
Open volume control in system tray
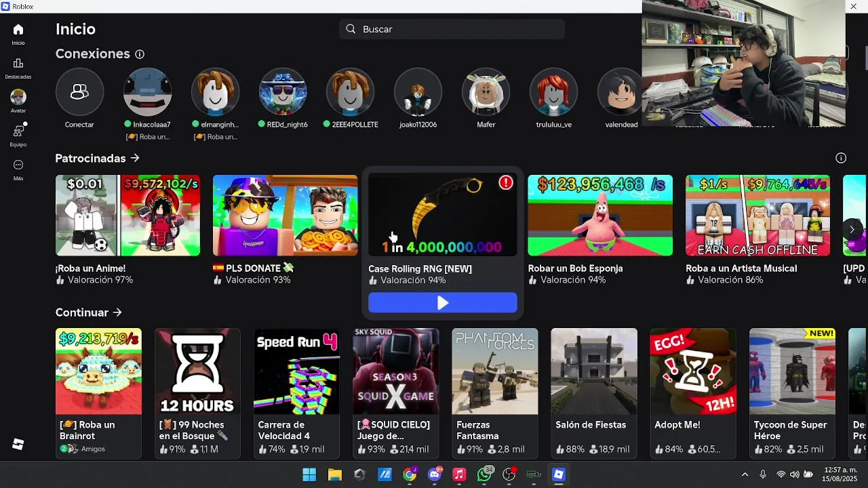click(794, 474)
